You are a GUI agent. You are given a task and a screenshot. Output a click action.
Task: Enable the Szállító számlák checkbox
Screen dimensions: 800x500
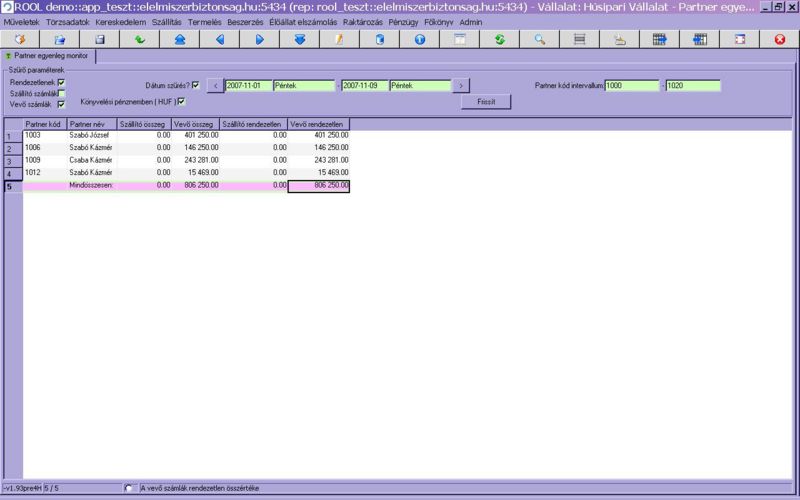[x=61, y=93]
